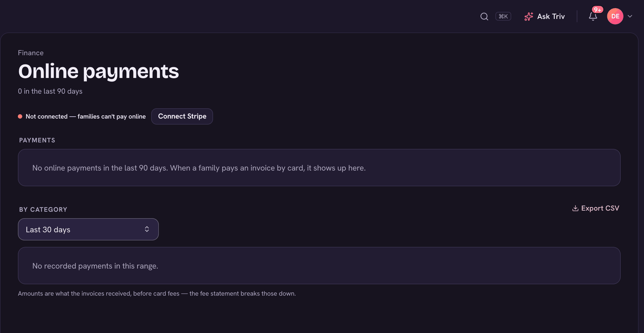Viewport: 644px width, 333px height.
Task: Go to the Finance breadcrumb
Action: point(31,53)
